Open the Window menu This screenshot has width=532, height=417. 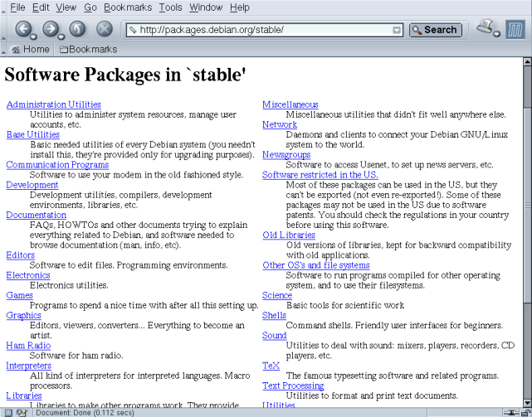pos(206,7)
